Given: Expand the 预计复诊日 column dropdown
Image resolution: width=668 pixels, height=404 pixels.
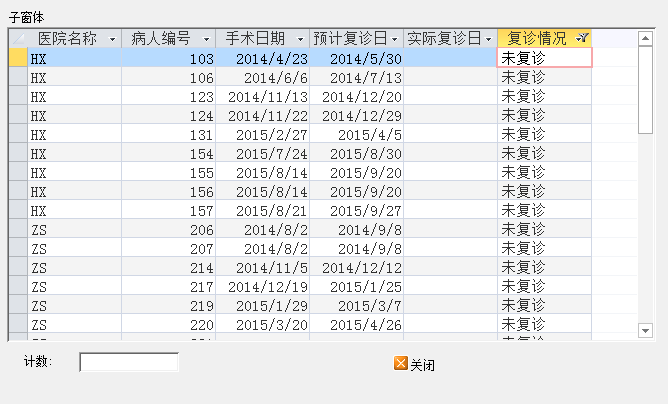Looking at the screenshot, I should (395, 39).
